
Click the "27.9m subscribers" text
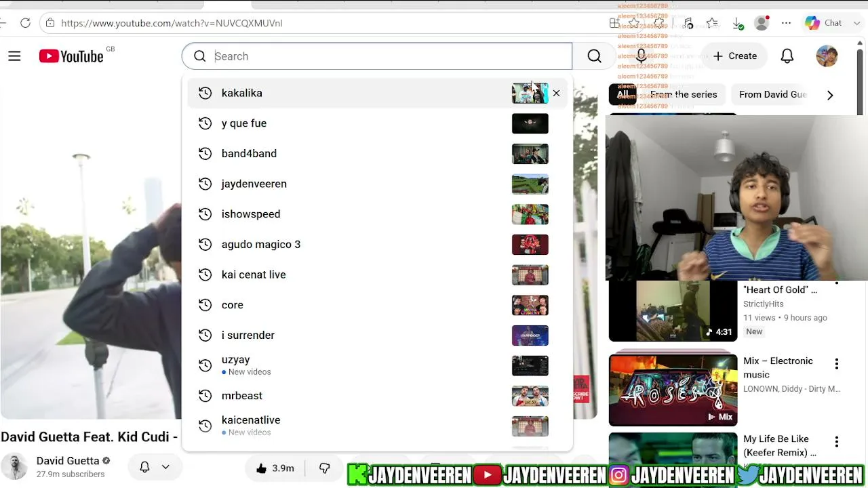point(71,474)
